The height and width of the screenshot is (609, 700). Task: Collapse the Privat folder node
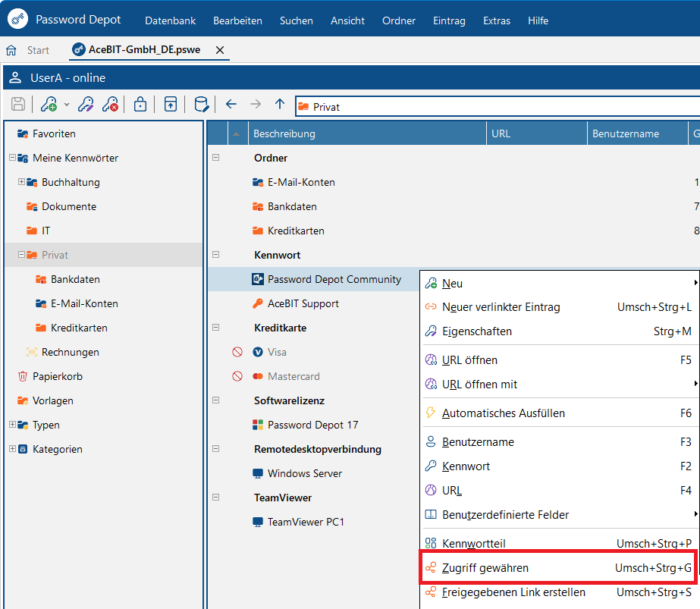(21, 255)
